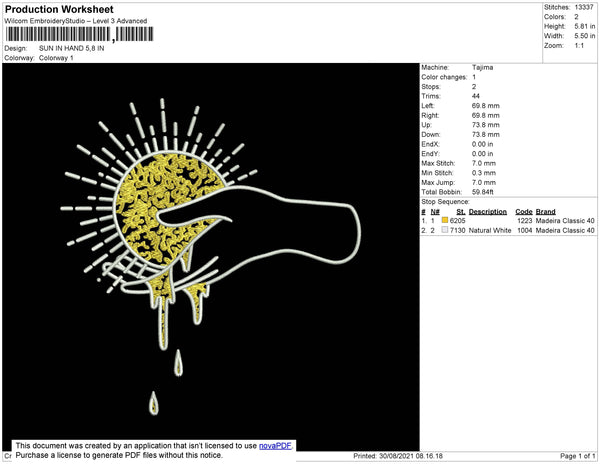
Task: Click the Width value 5.50 in
Action: pos(585,36)
